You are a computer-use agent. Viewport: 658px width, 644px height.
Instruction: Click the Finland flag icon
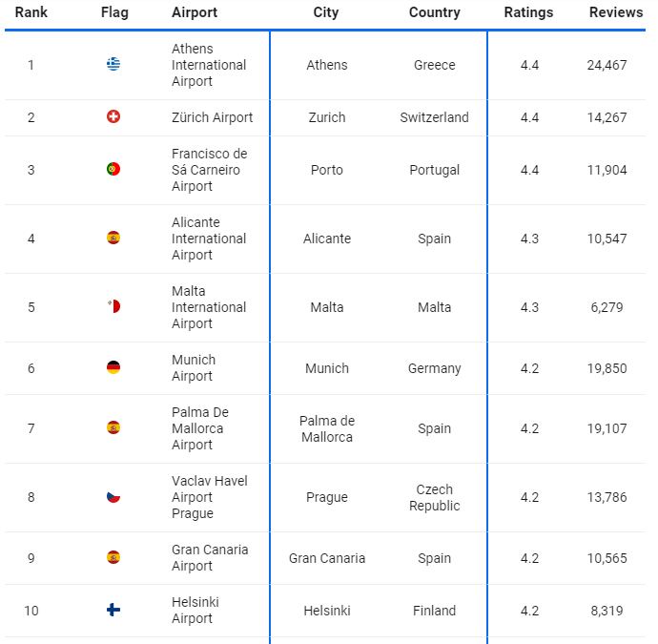click(x=113, y=611)
